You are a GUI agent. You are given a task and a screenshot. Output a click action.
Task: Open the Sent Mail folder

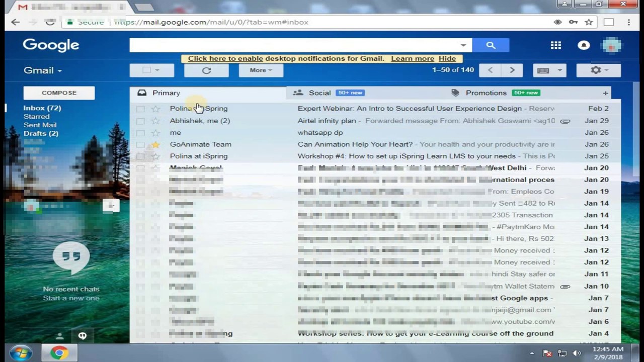click(40, 125)
